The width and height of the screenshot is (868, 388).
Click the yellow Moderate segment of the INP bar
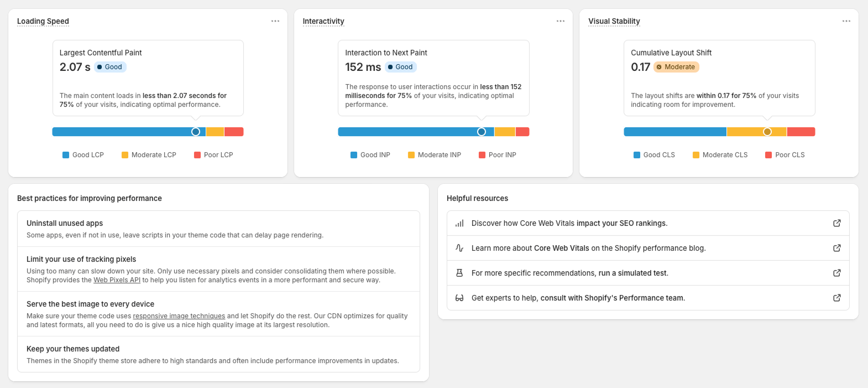[x=505, y=132]
